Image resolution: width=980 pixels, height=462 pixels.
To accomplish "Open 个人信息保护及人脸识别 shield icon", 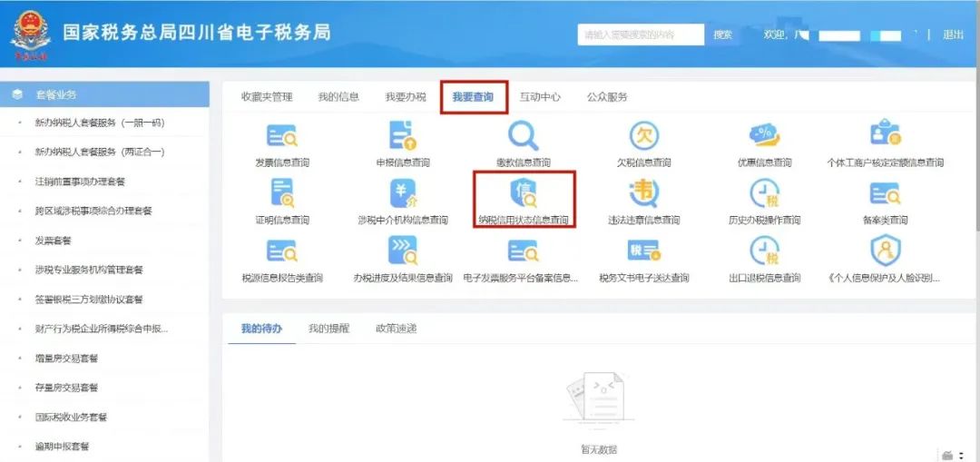I will pos(885,251).
